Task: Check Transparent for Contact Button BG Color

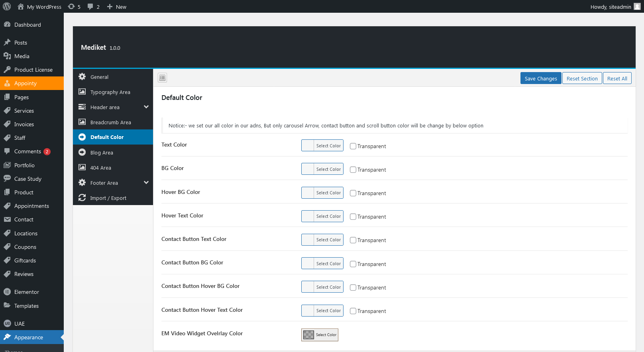Action: pos(353,264)
